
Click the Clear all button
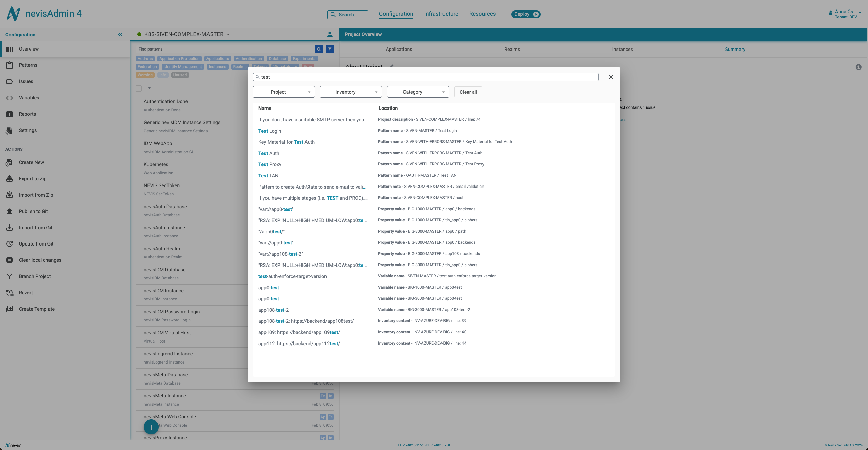468,92
